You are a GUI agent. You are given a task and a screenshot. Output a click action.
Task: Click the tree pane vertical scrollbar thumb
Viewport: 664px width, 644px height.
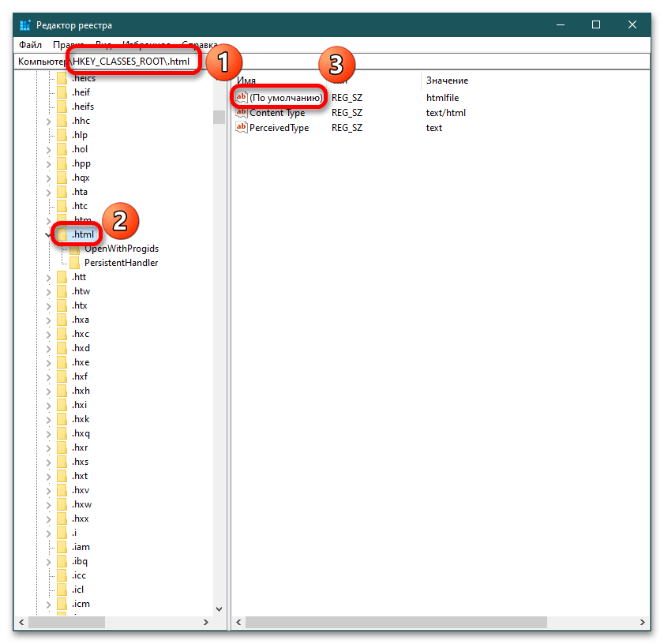point(219,117)
